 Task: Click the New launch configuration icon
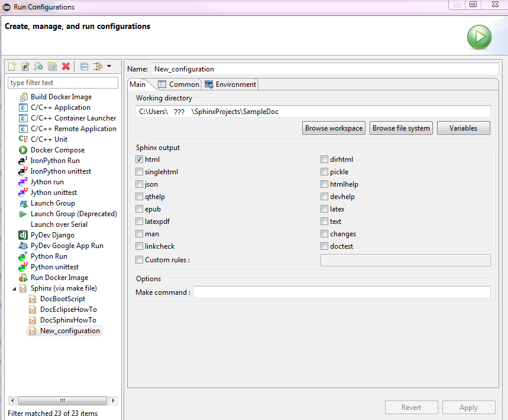pos(12,67)
